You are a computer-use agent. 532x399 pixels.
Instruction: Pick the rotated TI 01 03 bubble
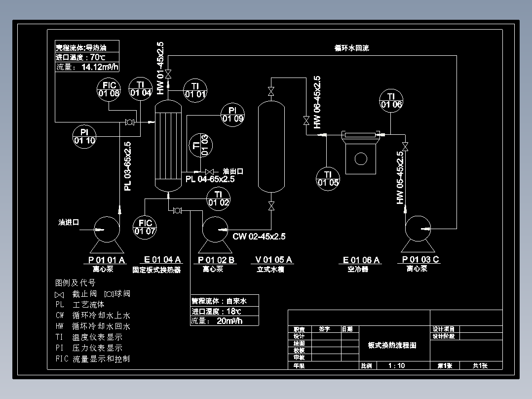coord(200,145)
